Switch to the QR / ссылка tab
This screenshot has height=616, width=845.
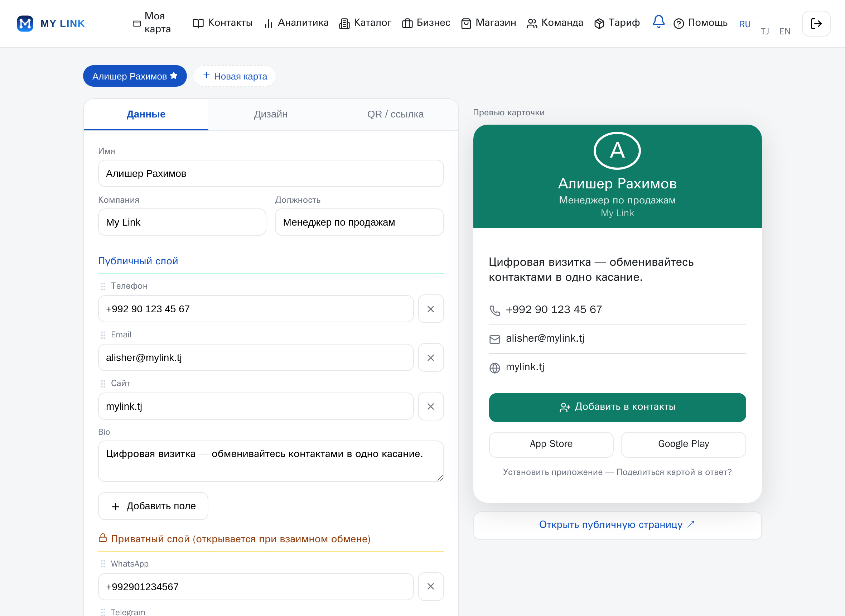(x=396, y=114)
